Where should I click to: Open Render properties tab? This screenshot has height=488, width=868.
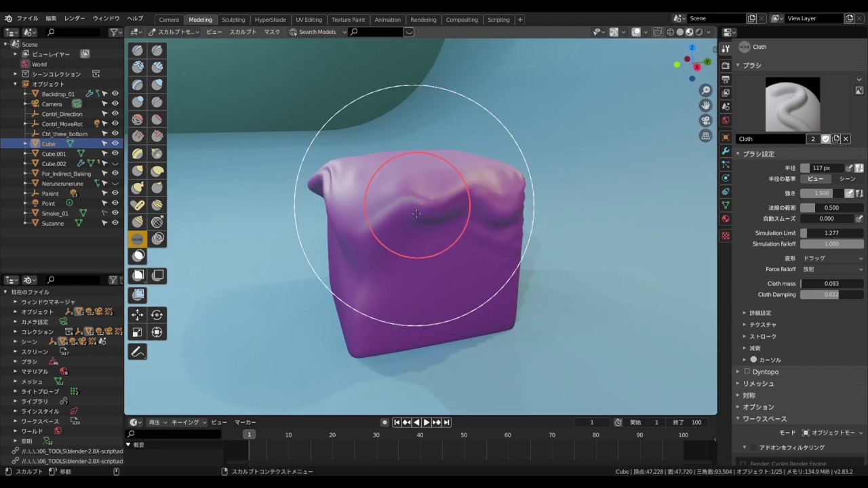(726, 66)
